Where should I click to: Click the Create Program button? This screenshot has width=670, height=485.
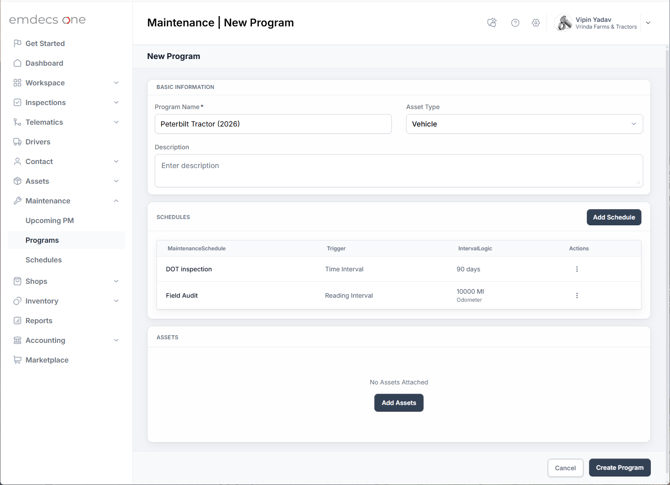coord(620,467)
